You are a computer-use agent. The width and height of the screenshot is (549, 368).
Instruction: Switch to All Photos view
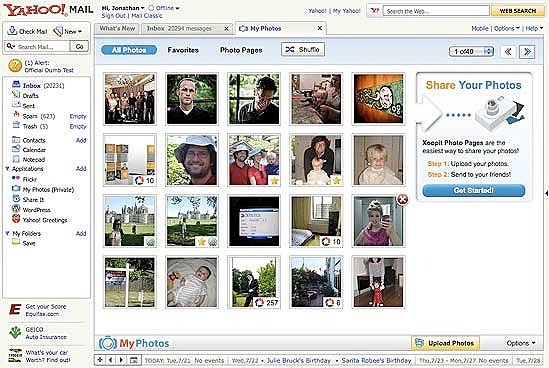tap(129, 50)
